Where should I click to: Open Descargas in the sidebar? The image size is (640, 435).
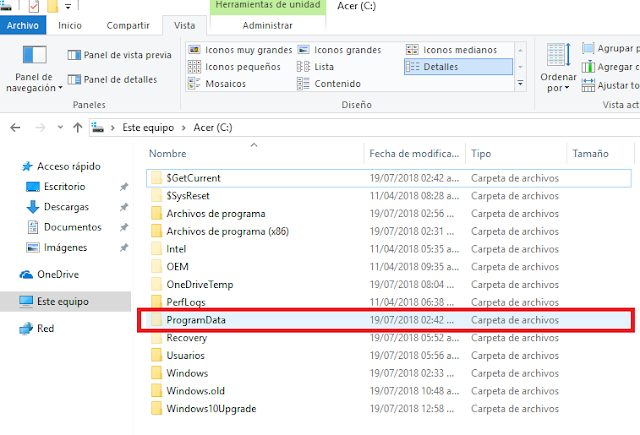[x=58, y=207]
